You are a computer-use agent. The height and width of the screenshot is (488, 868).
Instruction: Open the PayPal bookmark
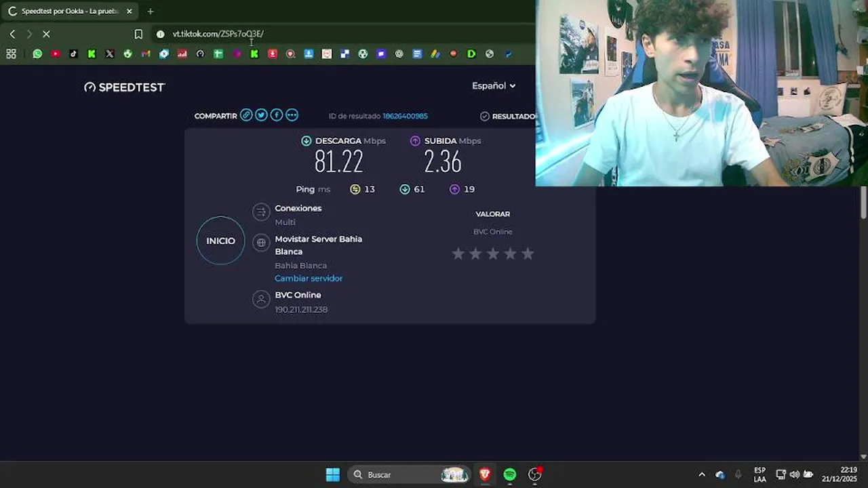508,54
